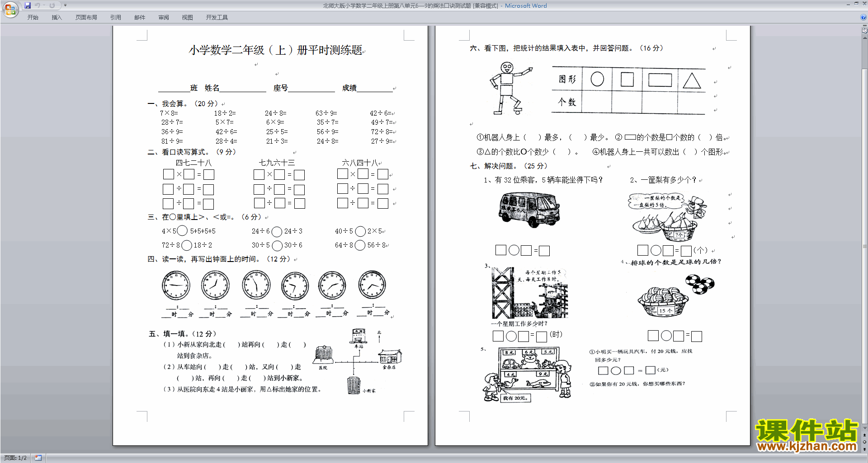Image resolution: width=868 pixels, height=463 pixels.
Task: Click the text 一个星期工作多少时？
Action: [519, 323]
